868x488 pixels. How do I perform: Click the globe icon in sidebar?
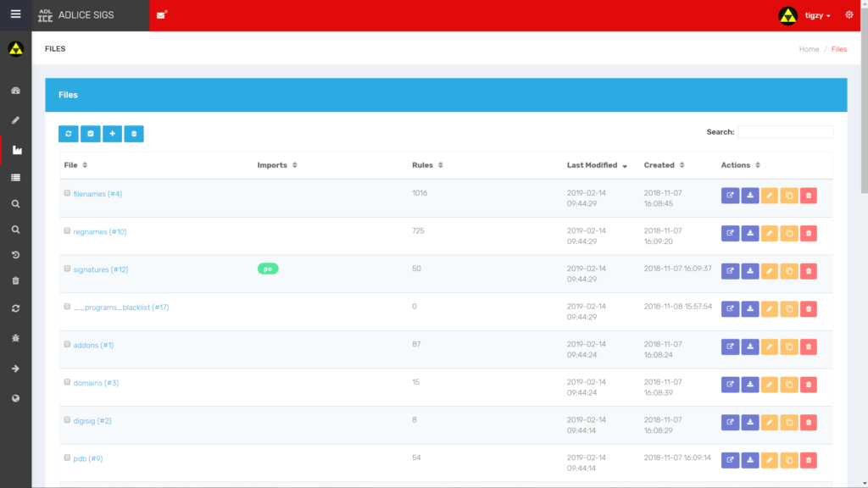15,398
